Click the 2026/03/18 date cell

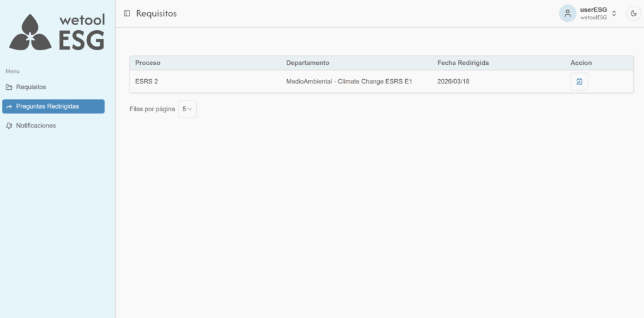pyautogui.click(x=453, y=81)
